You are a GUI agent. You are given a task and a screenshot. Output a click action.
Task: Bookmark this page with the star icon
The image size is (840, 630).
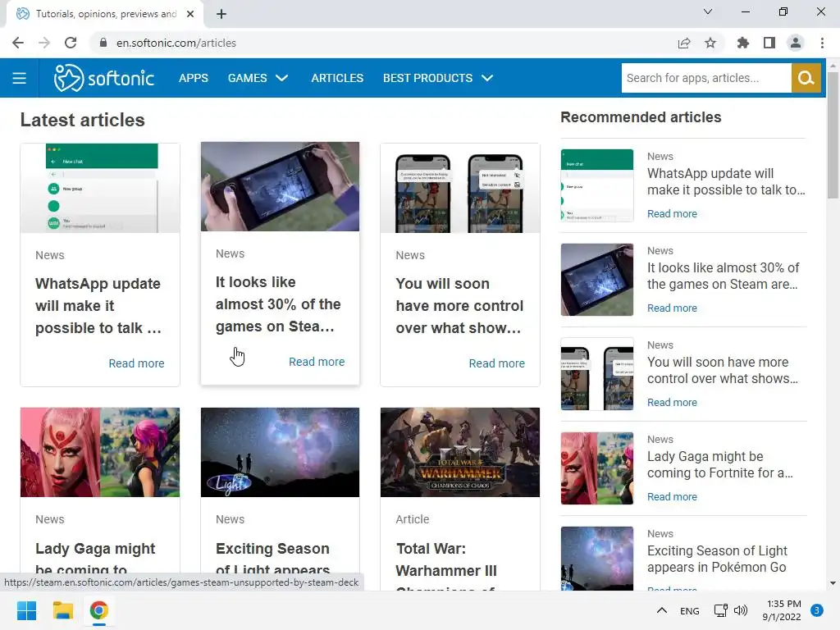(710, 43)
